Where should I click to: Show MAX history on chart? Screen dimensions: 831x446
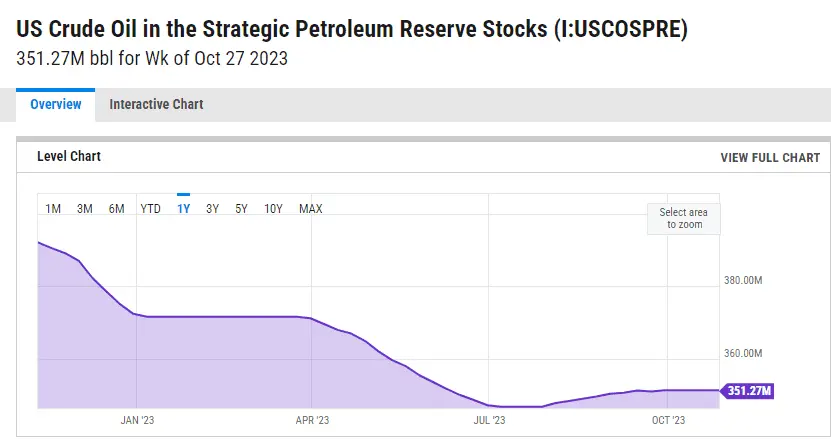click(x=311, y=208)
